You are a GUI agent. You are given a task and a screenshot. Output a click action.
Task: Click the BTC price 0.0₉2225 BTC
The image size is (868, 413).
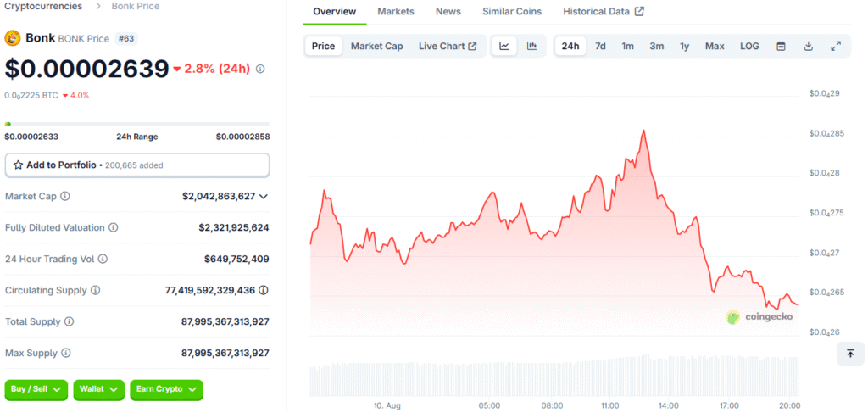tap(31, 95)
